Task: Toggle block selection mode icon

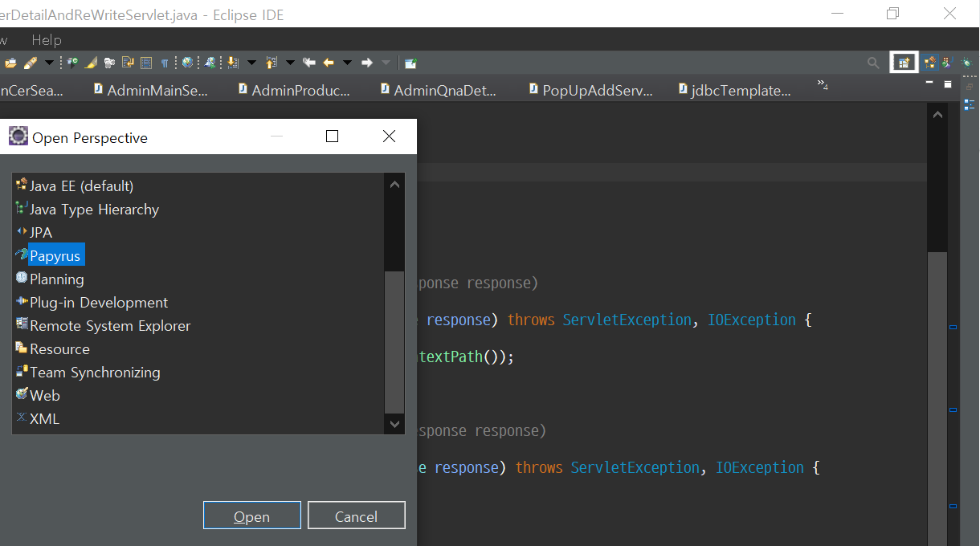Action: 145,63
